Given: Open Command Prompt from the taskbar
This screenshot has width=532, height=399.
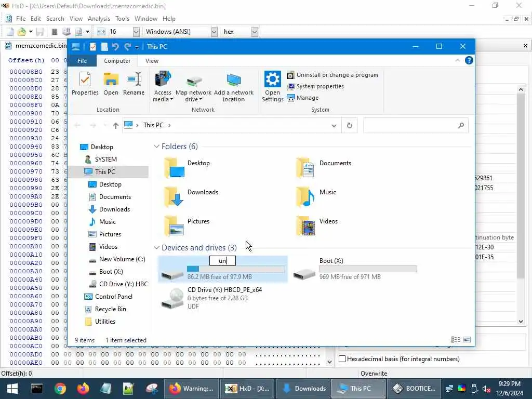Looking at the screenshot, I should tap(37, 389).
